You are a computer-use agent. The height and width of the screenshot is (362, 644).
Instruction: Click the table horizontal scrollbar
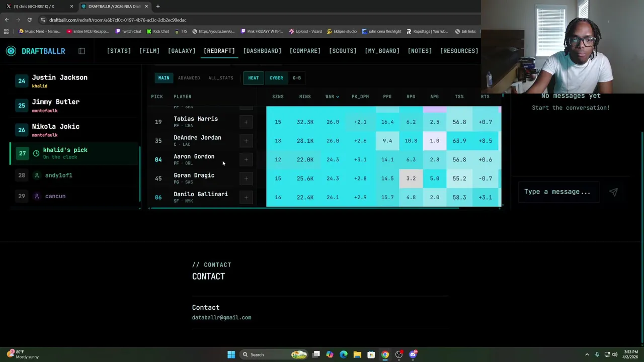(x=304, y=208)
